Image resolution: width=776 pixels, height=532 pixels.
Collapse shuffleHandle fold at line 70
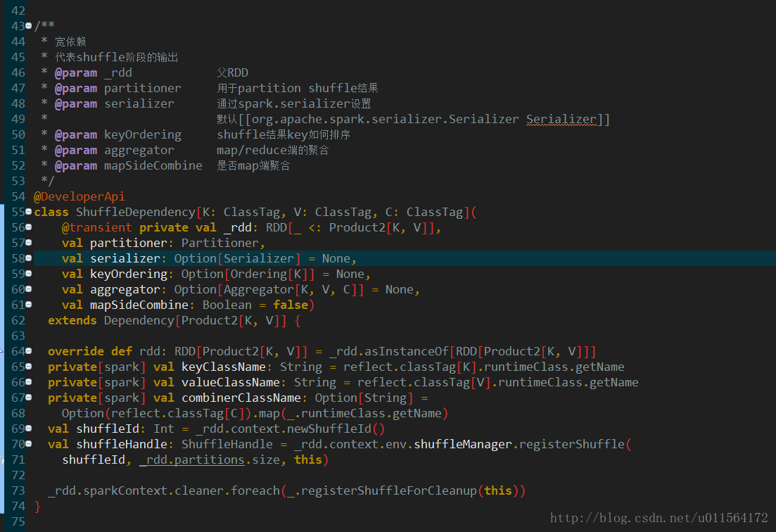click(29, 444)
